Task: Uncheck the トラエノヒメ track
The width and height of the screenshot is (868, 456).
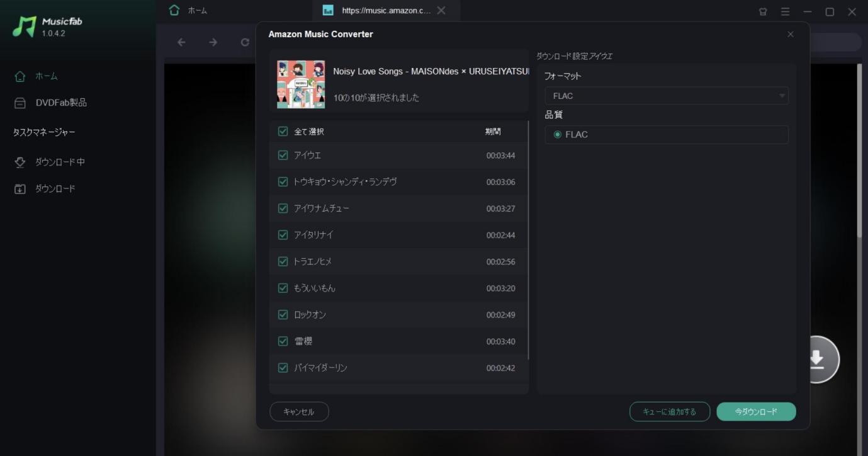Action: coord(283,261)
